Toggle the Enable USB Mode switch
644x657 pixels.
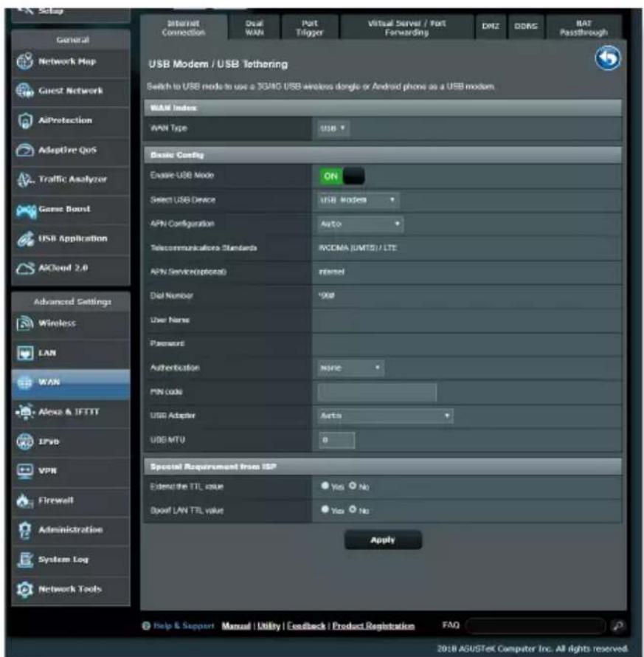342,176
